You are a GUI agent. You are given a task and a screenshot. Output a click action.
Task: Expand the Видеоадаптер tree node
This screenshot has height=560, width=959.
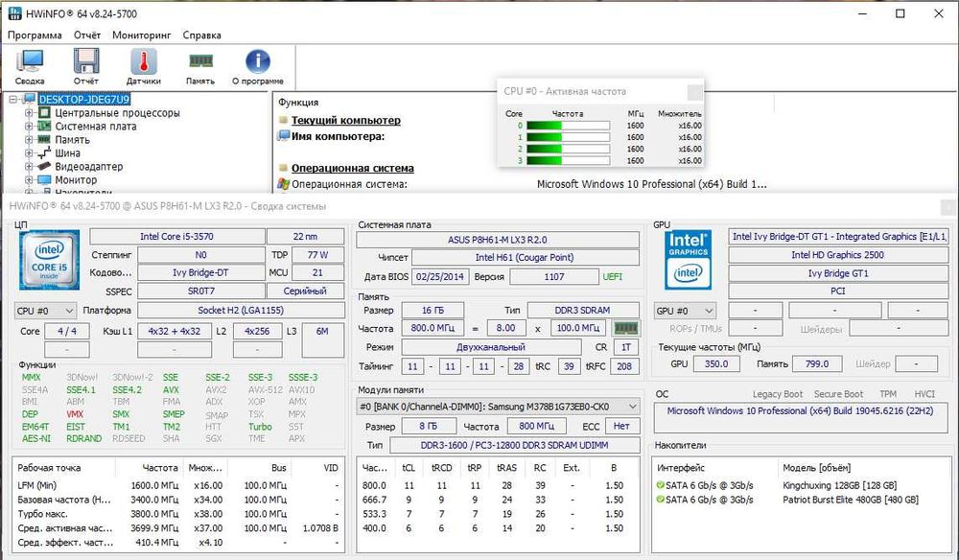click(x=29, y=166)
